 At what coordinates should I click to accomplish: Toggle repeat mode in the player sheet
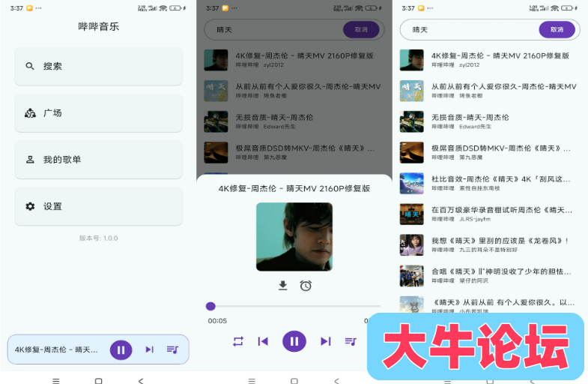[x=238, y=341]
